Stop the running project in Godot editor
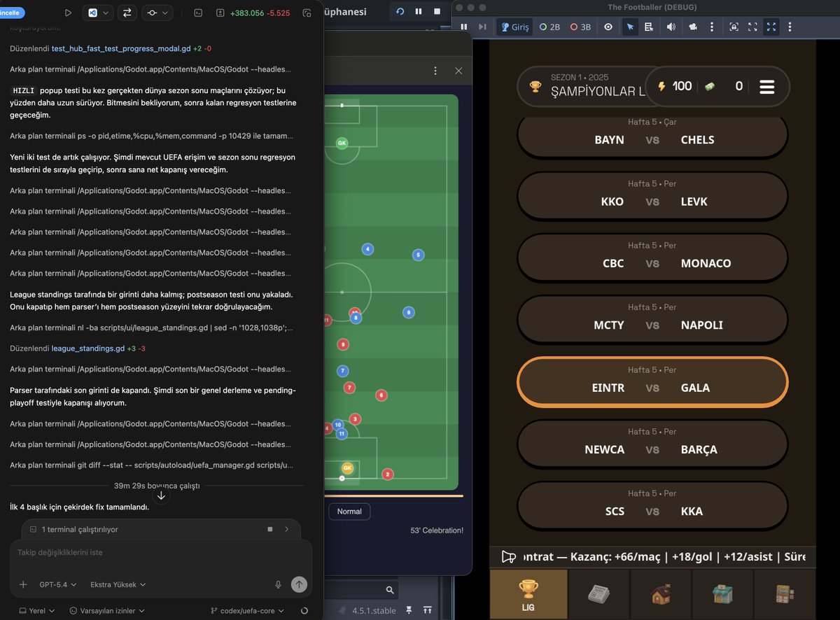The height and width of the screenshot is (620, 840). 437,11
